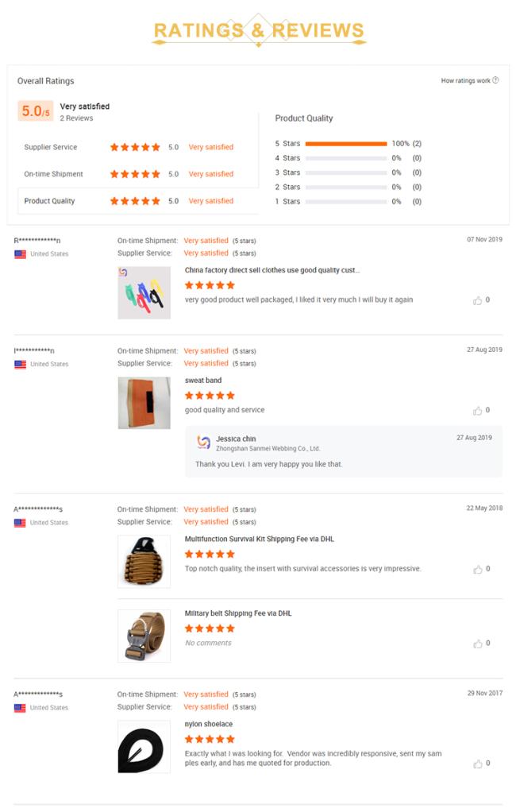Like the Military belt review thumbs-up
Viewport: 516px width, 812px height.
point(478,644)
